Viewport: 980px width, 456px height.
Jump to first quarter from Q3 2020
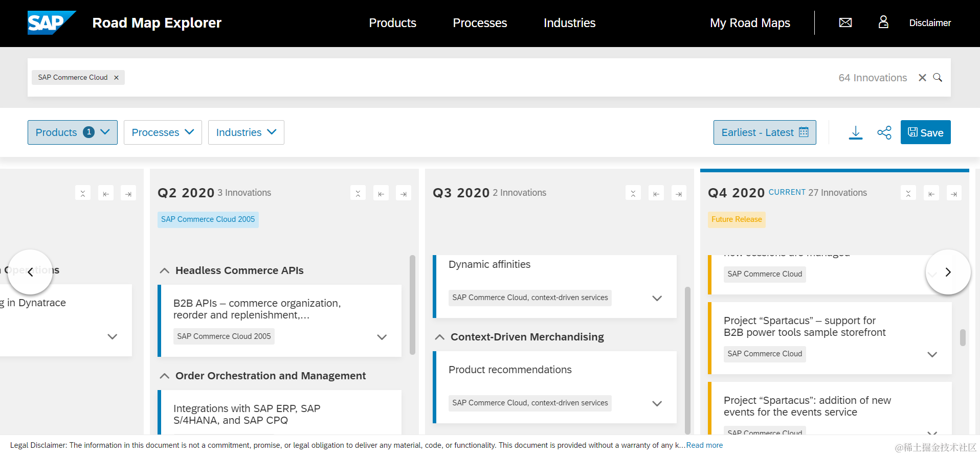(x=656, y=193)
